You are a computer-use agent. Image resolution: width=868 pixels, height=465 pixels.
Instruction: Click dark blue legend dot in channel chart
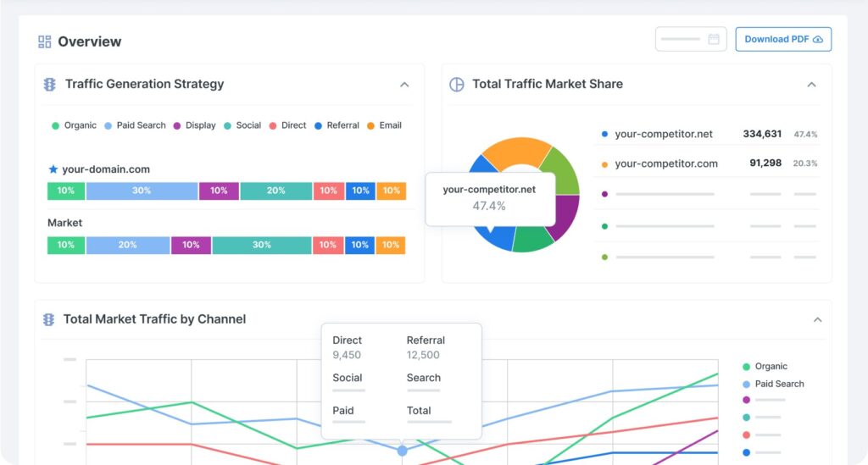[746, 453]
